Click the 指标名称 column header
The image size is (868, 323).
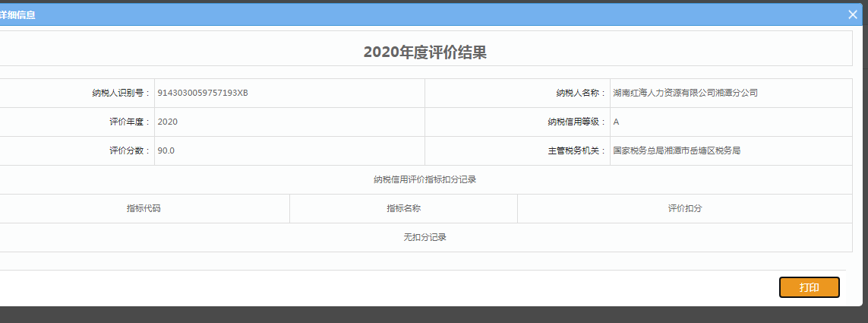point(403,209)
